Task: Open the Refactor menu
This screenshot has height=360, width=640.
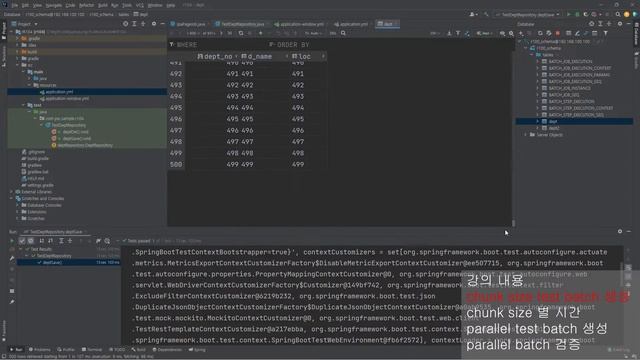Action: (86, 5)
